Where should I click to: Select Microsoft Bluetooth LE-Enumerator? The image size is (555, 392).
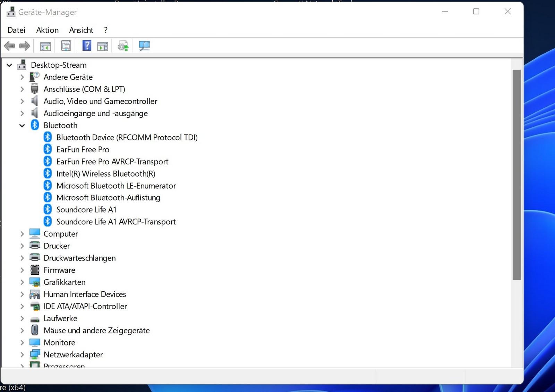pos(116,186)
